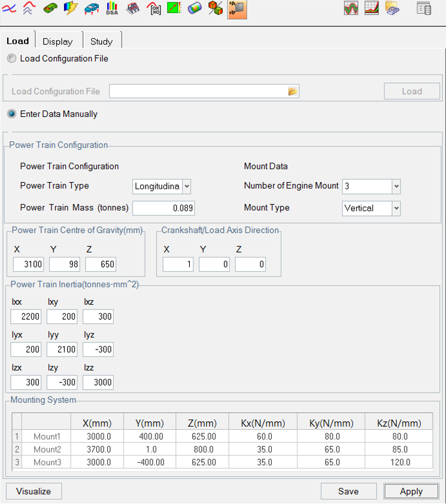
Task: Switch to the Display tab
Action: pyautogui.click(x=57, y=41)
